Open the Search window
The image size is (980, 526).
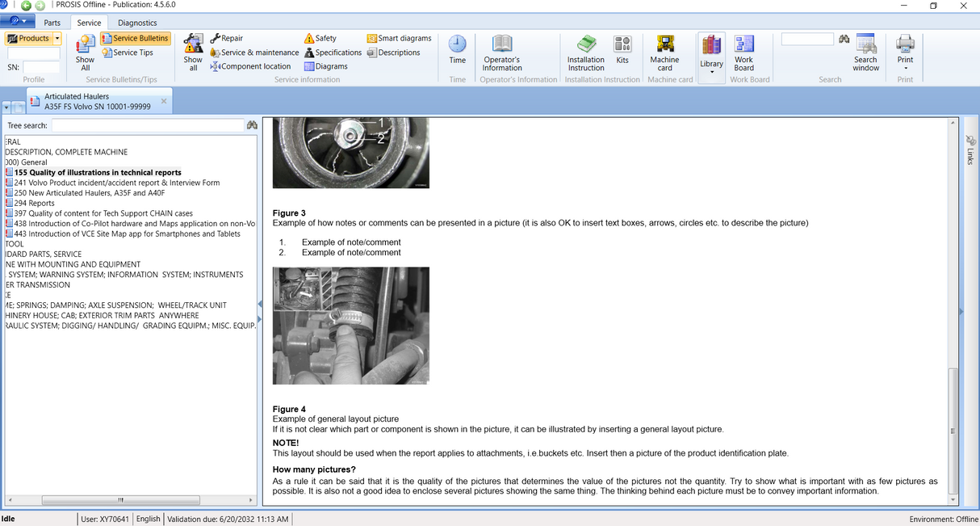pyautogui.click(x=865, y=51)
